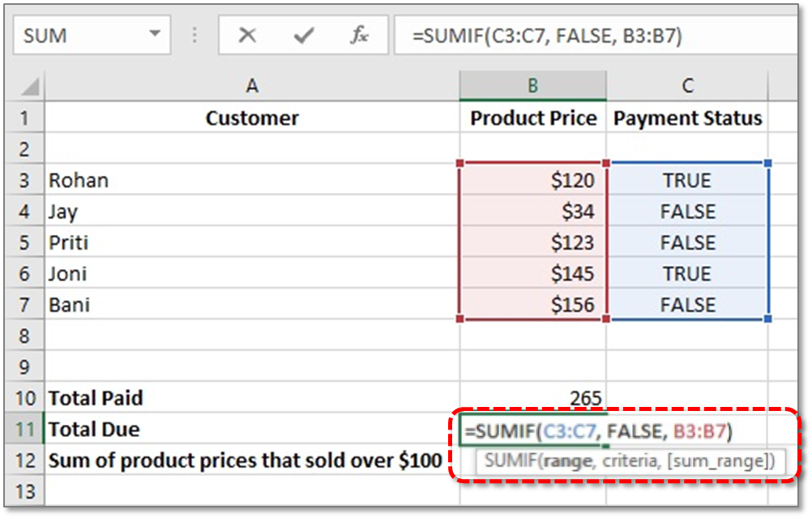Select cell containing Rohan

pyautogui.click(x=252, y=180)
